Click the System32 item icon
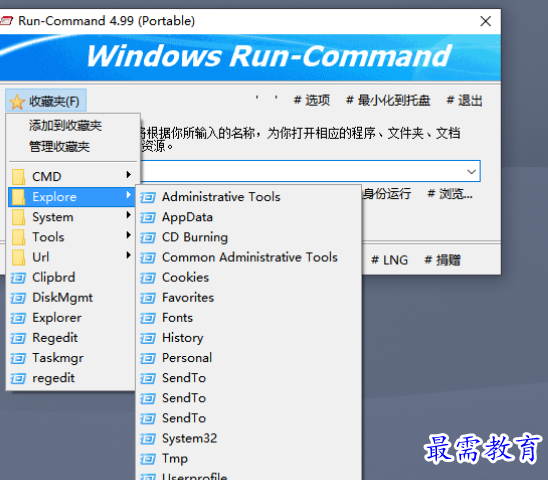Screen dimensions: 548x480 [x=148, y=439]
